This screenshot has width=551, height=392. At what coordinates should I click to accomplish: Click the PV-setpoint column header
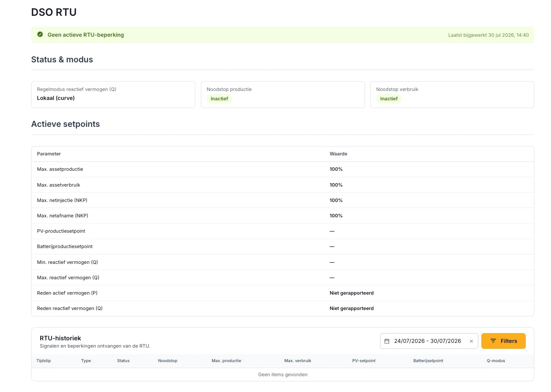(364, 361)
